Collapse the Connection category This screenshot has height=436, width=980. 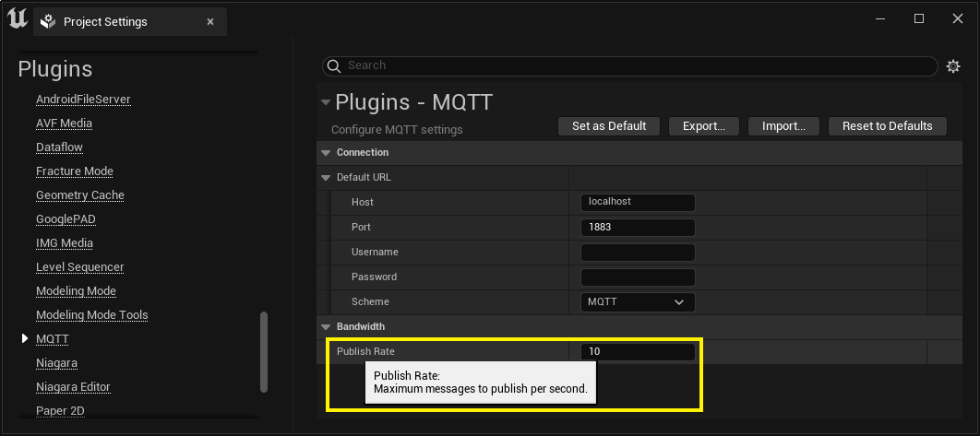point(325,152)
